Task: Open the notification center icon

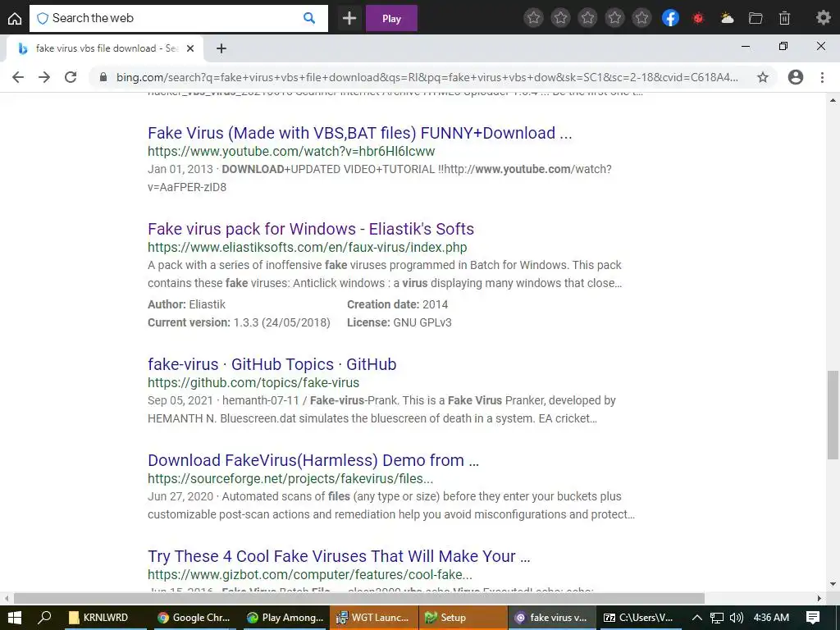Action: (813, 617)
